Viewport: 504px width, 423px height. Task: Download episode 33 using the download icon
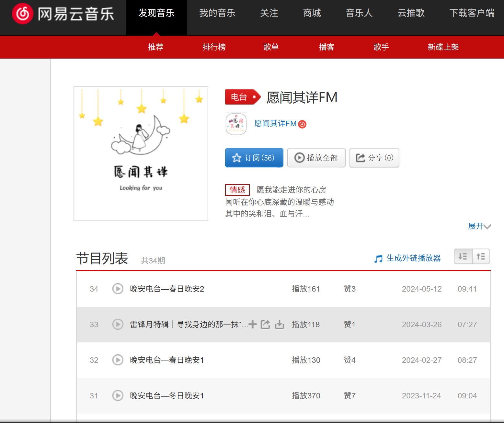point(280,325)
